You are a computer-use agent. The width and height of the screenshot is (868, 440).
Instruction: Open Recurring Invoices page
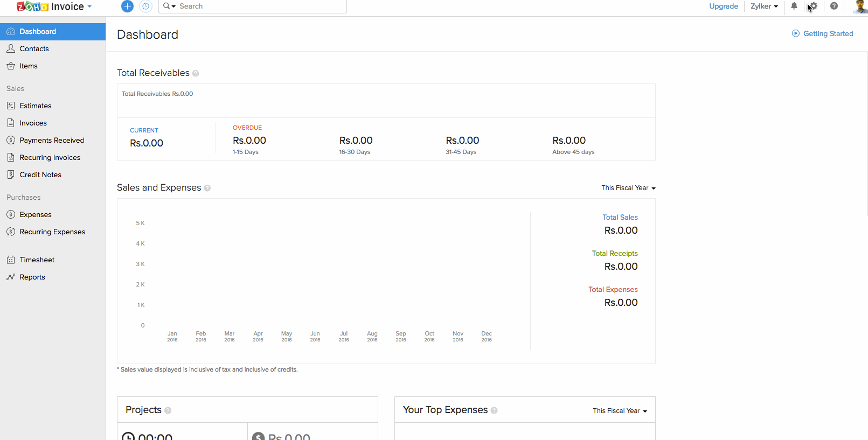pyautogui.click(x=53, y=157)
